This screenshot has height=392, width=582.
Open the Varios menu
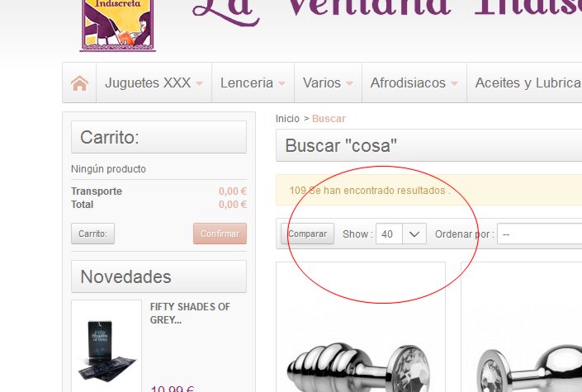coord(322,83)
